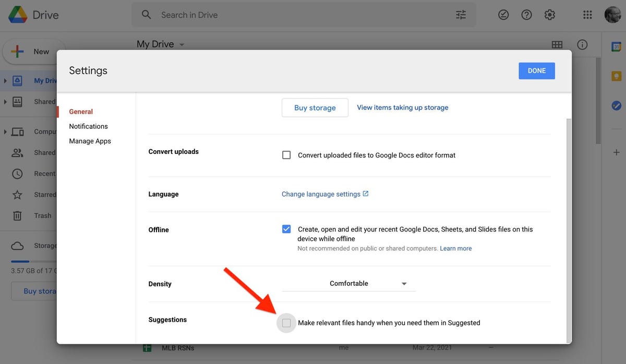
Task: Click the Google Drive logo
Action: pyautogui.click(x=18, y=15)
